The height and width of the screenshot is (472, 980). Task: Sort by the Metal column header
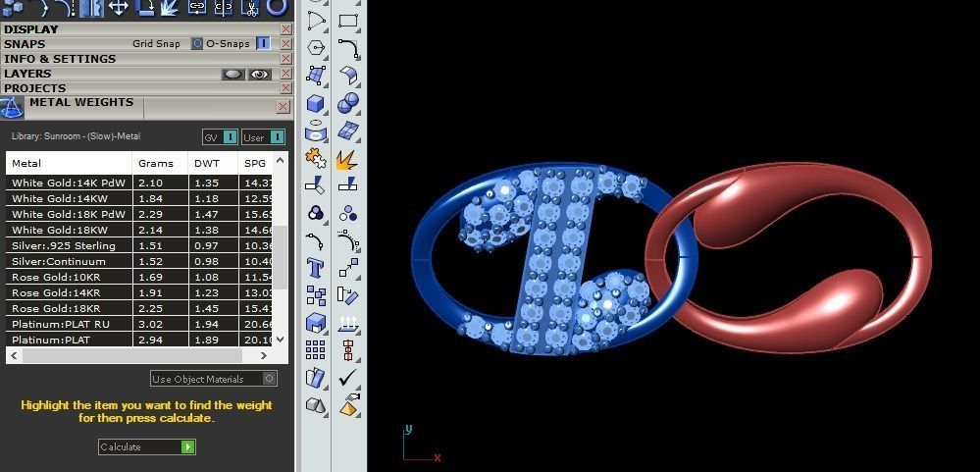(69, 163)
